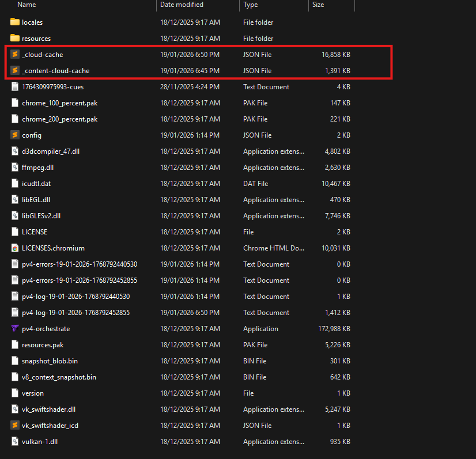The width and height of the screenshot is (476, 459).
Task: Click the LICENSE file icon
Action: click(x=15, y=232)
